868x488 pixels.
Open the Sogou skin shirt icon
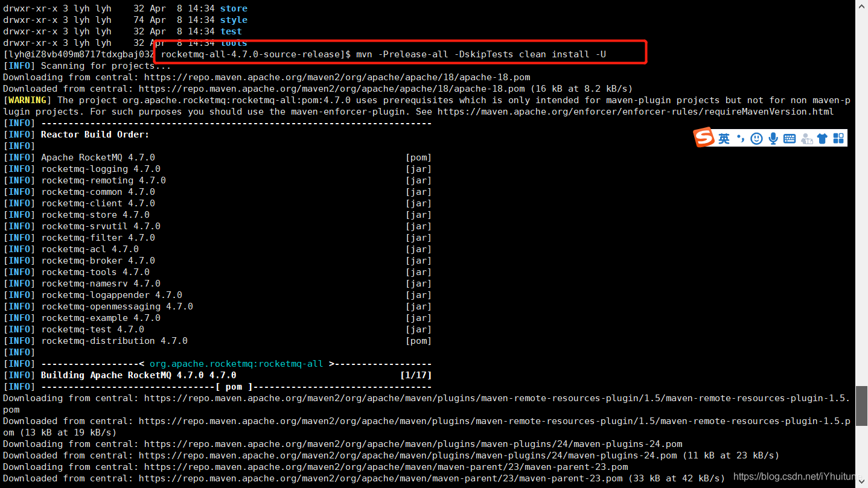point(822,139)
